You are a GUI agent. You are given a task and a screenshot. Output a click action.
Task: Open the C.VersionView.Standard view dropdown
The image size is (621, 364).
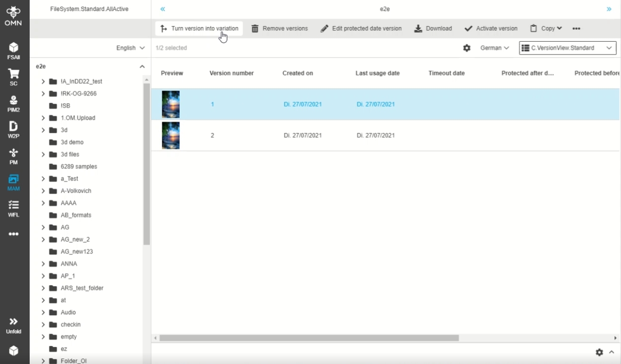[567, 48]
